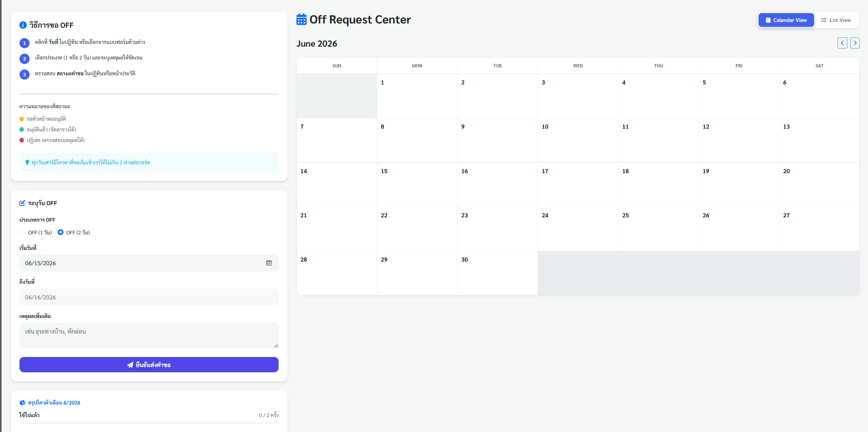Click the end date field showing 06/16/2026
Image resolution: width=868 pixels, height=432 pixels.
coord(149,297)
